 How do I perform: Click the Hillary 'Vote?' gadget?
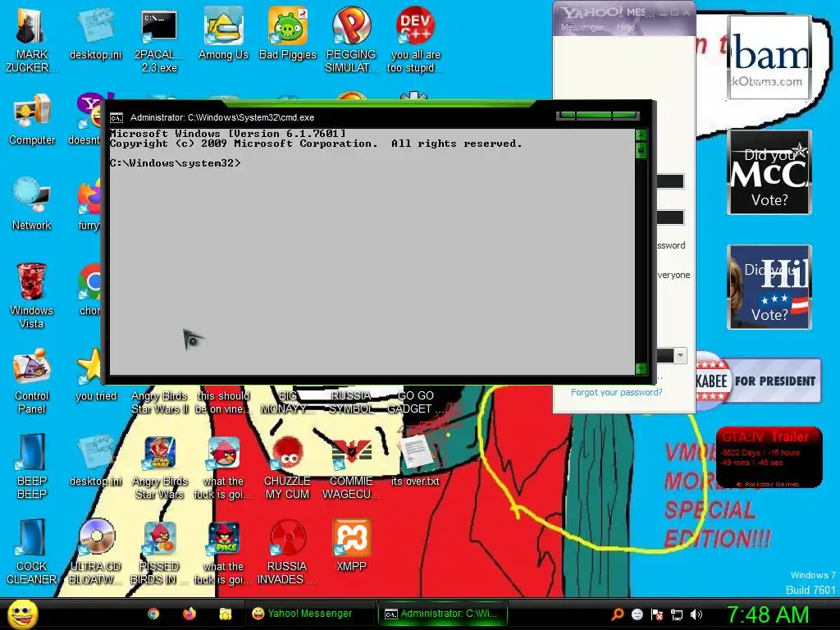click(x=769, y=286)
